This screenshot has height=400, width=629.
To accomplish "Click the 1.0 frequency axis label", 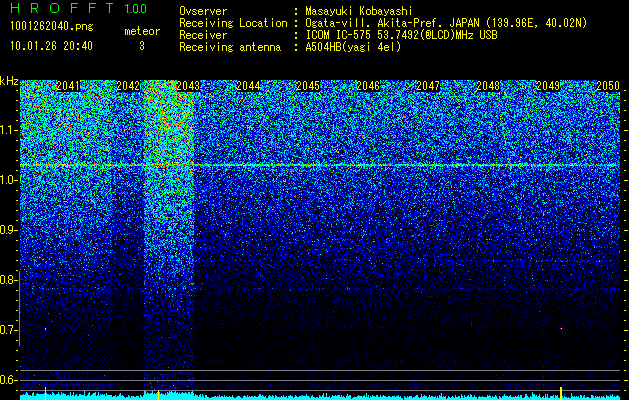I will [x=9, y=180].
